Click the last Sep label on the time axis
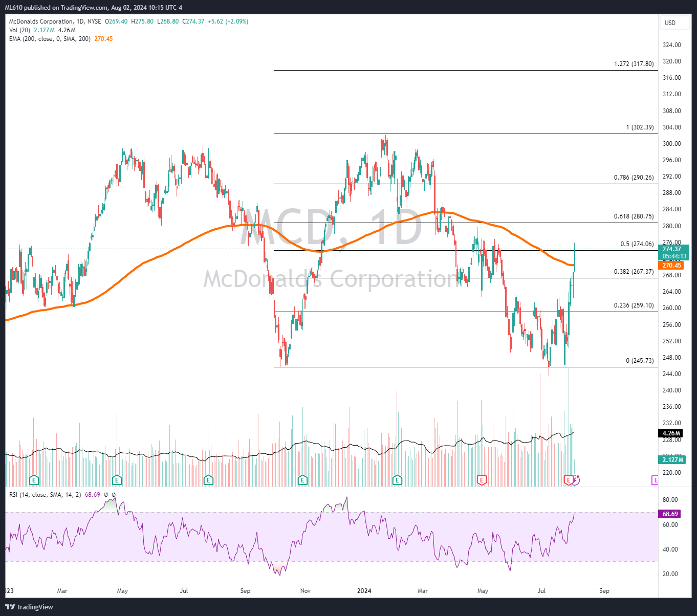Image resolution: width=697 pixels, height=616 pixels. [x=604, y=591]
